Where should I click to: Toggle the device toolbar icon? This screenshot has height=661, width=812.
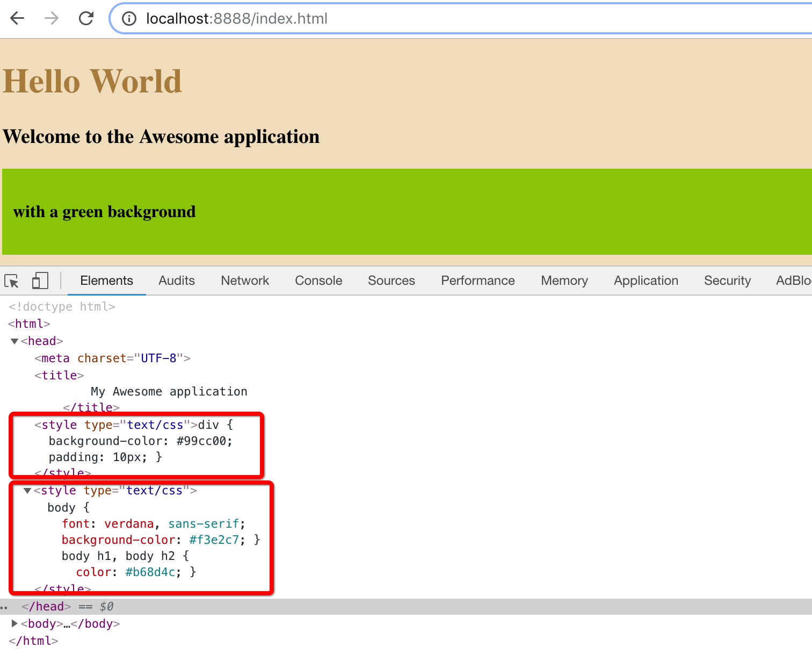(40, 281)
